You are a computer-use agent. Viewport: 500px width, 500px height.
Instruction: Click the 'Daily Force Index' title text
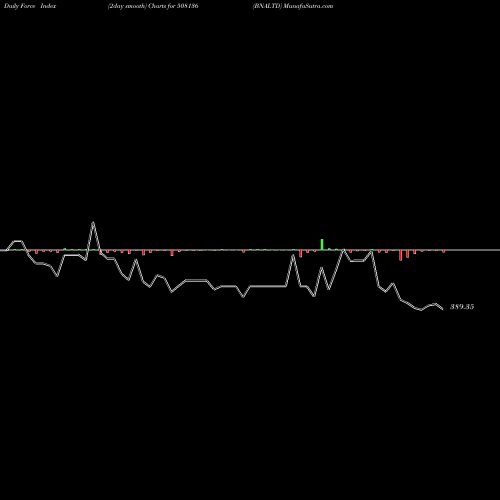pos(30,6)
